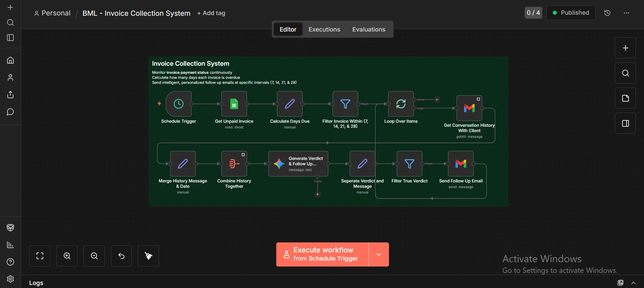Open settings gear in sidebar

10,279
